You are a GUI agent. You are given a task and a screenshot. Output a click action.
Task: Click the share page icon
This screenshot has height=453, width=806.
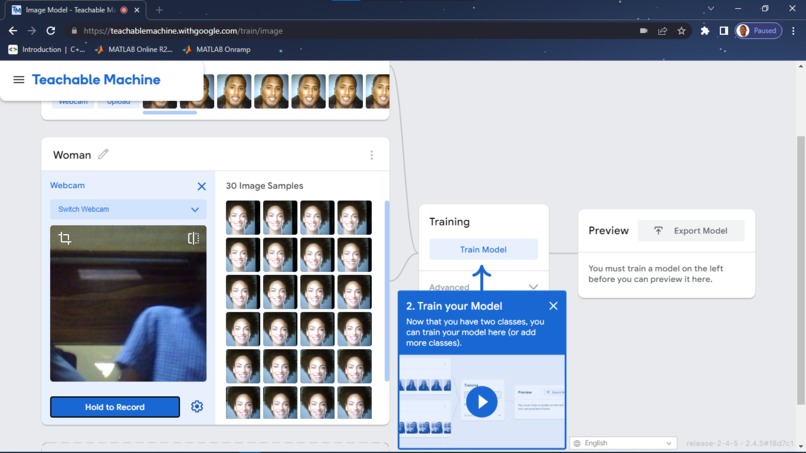pyautogui.click(x=663, y=31)
